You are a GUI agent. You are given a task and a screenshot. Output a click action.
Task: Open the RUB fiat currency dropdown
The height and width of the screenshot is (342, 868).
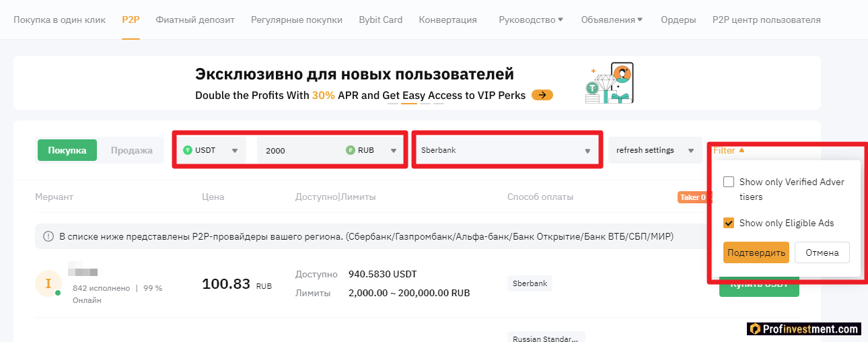(x=372, y=150)
